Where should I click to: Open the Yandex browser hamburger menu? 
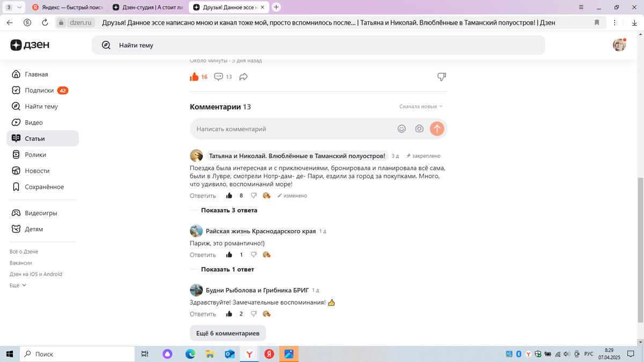[582, 7]
